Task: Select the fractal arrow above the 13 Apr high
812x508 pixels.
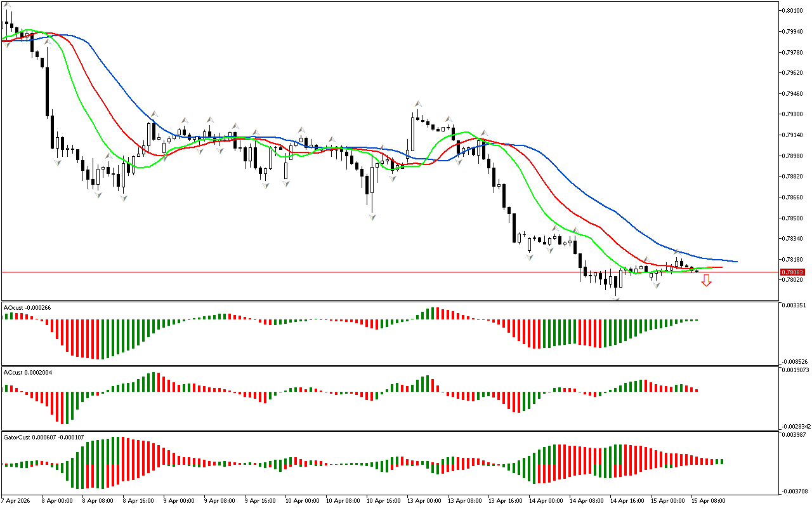Action: [x=418, y=104]
